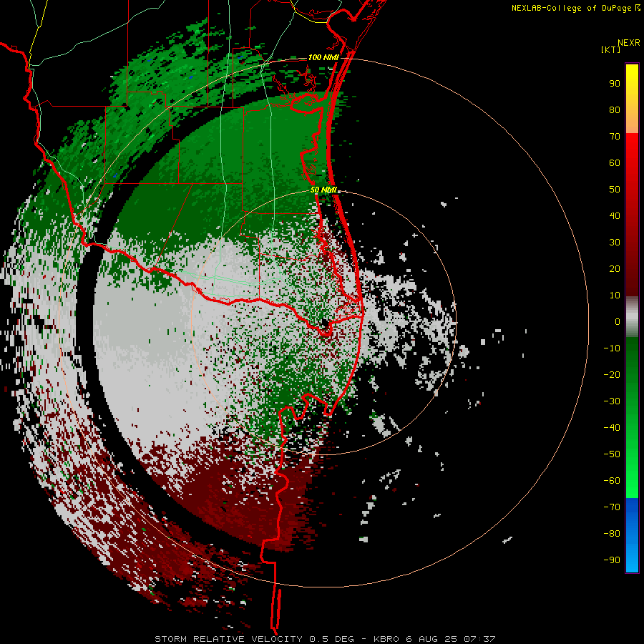Image resolution: width=644 pixels, height=644 pixels.
Task: Click the positive 70 value on the scale
Action: click(x=615, y=137)
